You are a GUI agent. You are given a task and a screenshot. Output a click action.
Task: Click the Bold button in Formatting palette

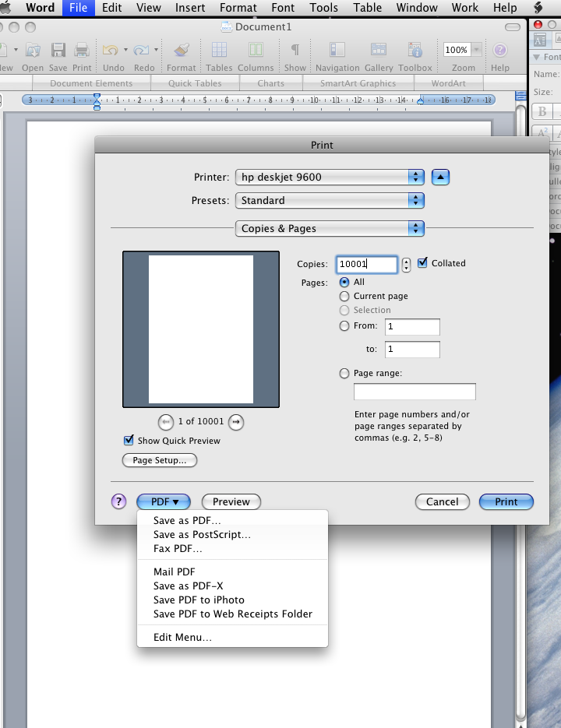(x=542, y=112)
